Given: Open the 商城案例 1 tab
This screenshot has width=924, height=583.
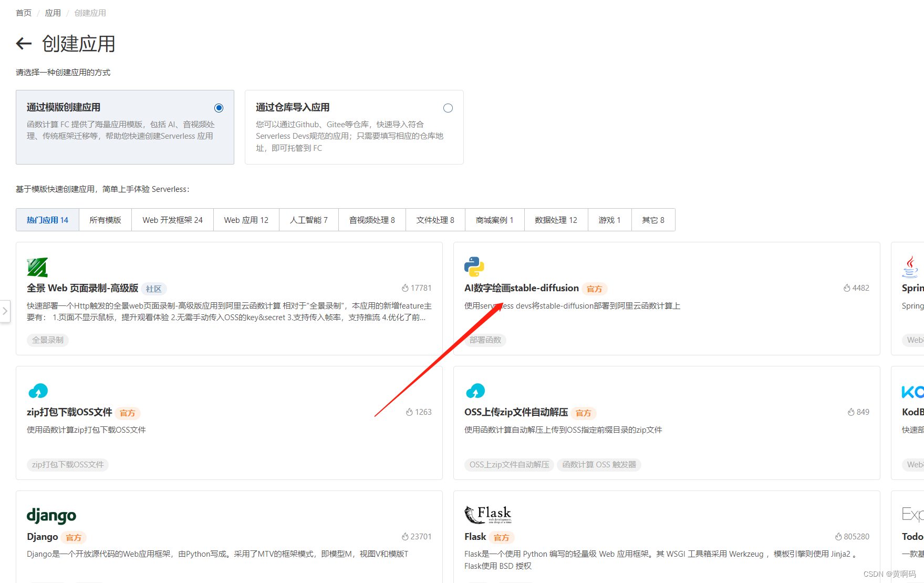Looking at the screenshot, I should tap(495, 220).
